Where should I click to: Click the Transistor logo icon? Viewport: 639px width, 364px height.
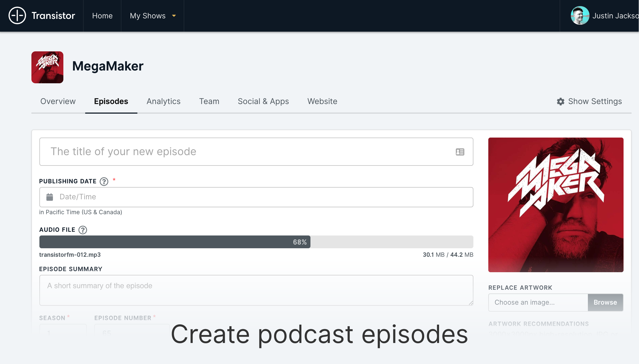tap(17, 16)
